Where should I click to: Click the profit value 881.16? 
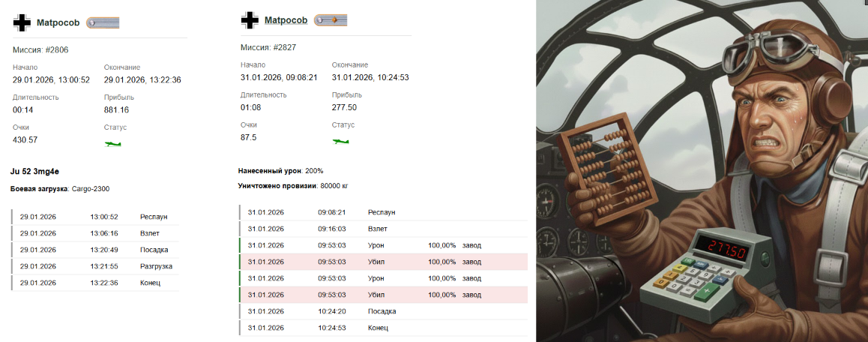116,109
